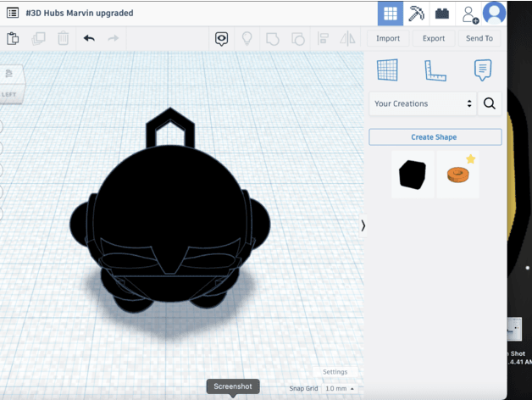This screenshot has width=532, height=400.
Task: Select the Ruler tool
Action: tap(435, 70)
